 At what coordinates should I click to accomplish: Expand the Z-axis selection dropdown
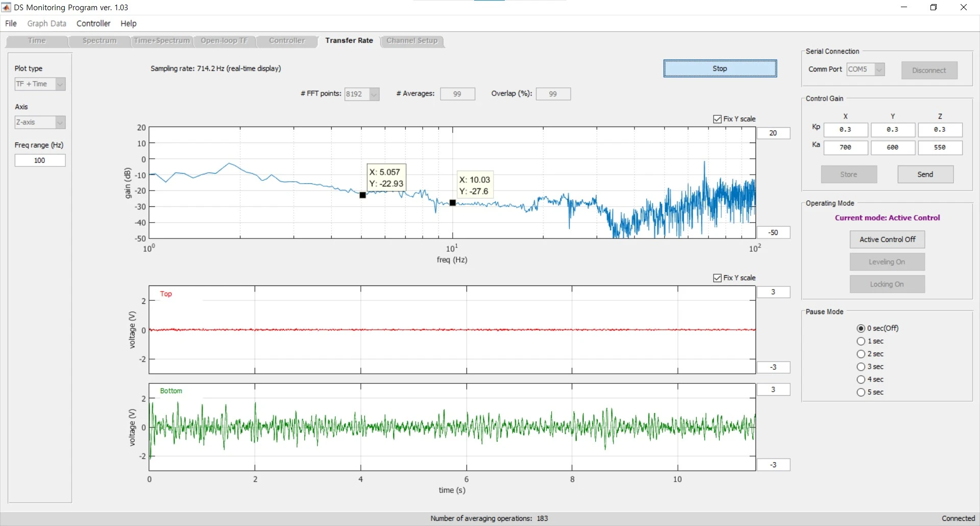click(40, 122)
